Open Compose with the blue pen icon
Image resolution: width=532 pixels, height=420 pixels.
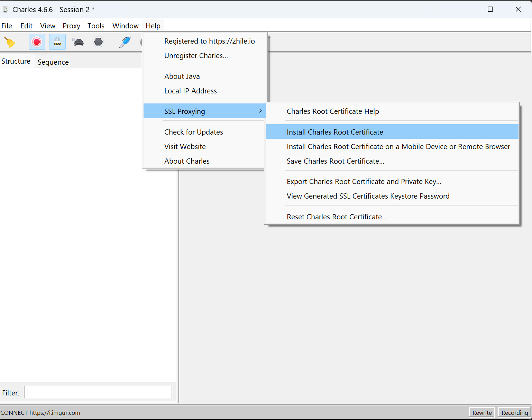pos(125,42)
